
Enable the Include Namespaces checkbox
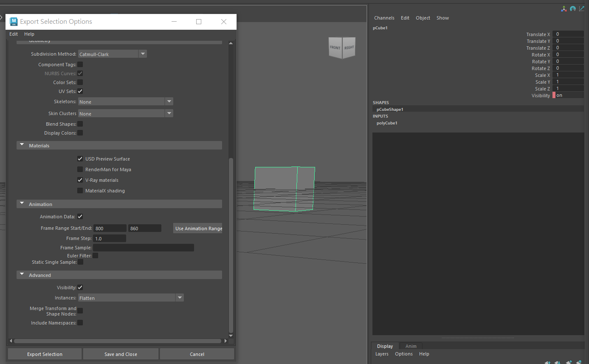pos(80,323)
